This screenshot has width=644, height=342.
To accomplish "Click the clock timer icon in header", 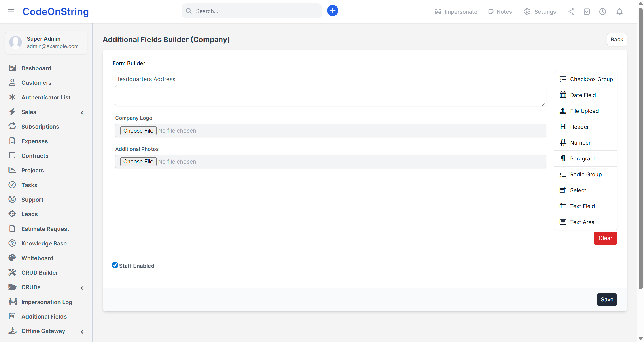I will pyautogui.click(x=602, y=11).
